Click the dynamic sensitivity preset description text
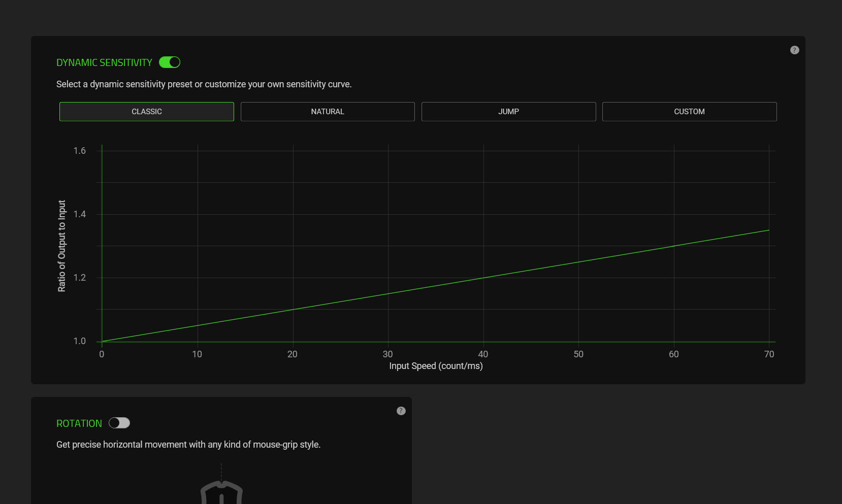Viewport: 842px width, 504px height. tap(204, 84)
